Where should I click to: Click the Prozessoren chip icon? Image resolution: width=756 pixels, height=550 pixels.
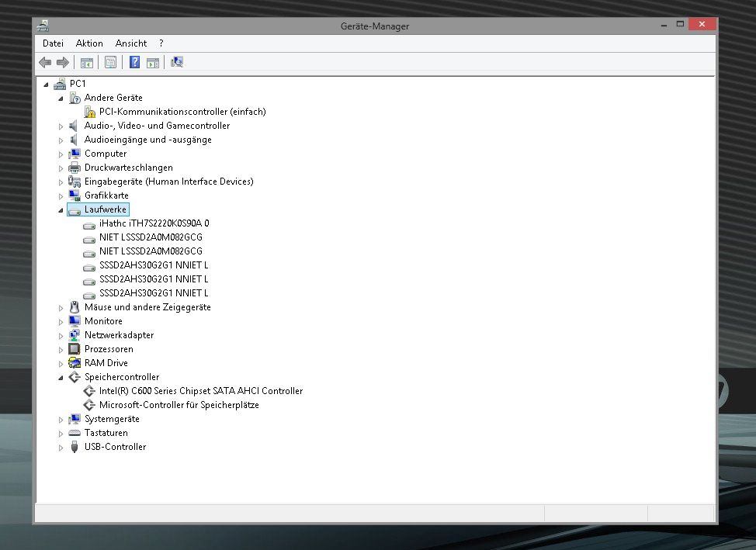(75, 349)
